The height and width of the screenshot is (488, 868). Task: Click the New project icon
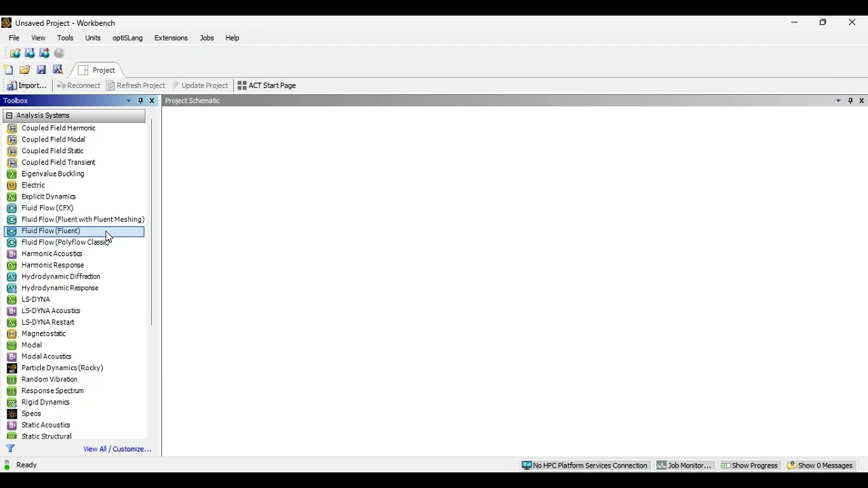coord(8,70)
